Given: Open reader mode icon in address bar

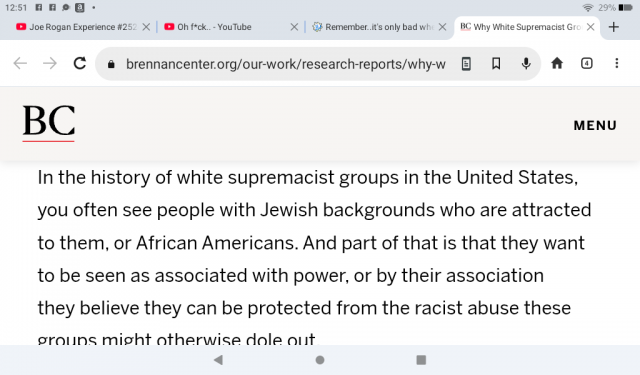Looking at the screenshot, I should click(466, 64).
